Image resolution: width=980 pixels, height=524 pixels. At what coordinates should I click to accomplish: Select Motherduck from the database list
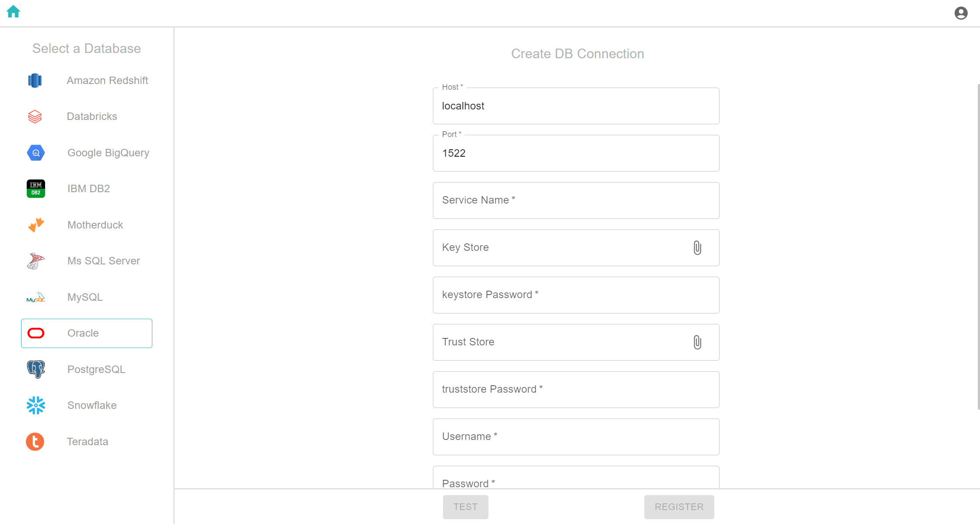pyautogui.click(x=87, y=225)
